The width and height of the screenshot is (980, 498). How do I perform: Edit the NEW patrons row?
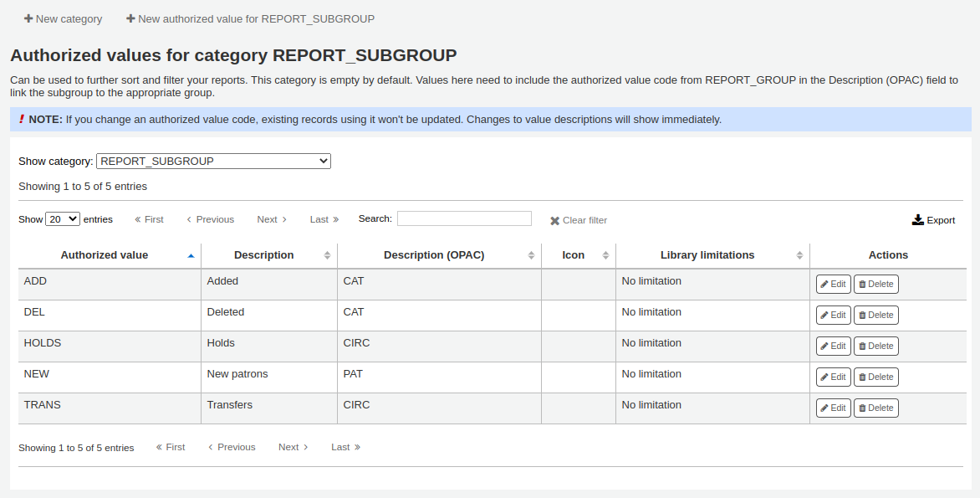click(833, 377)
